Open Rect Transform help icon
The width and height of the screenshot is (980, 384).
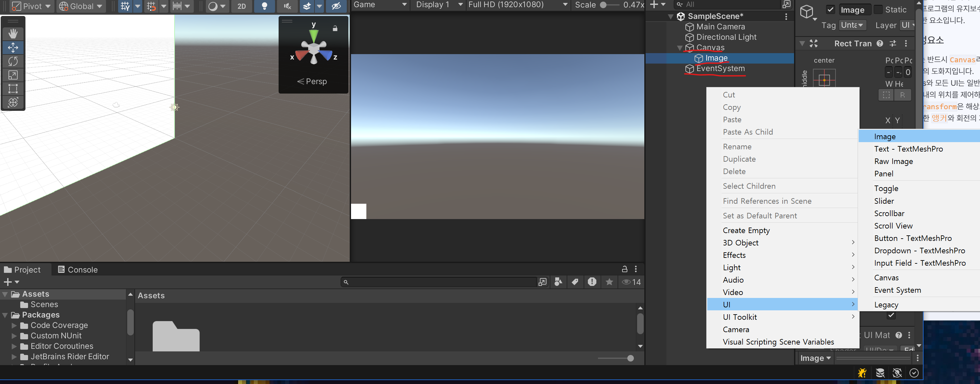(880, 43)
